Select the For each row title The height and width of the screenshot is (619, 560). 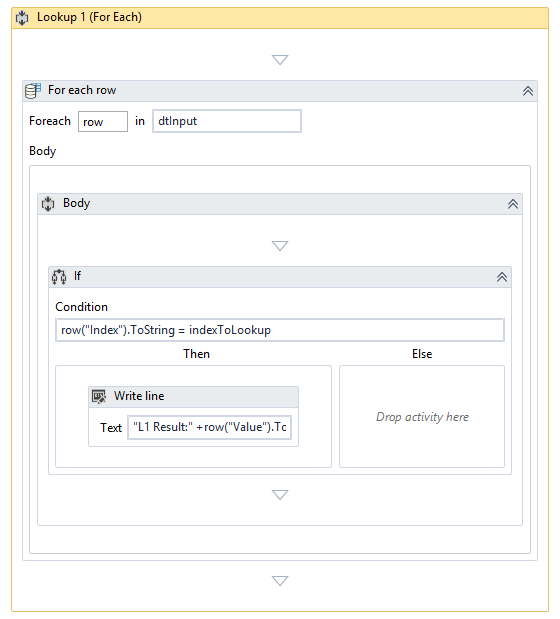tap(82, 90)
